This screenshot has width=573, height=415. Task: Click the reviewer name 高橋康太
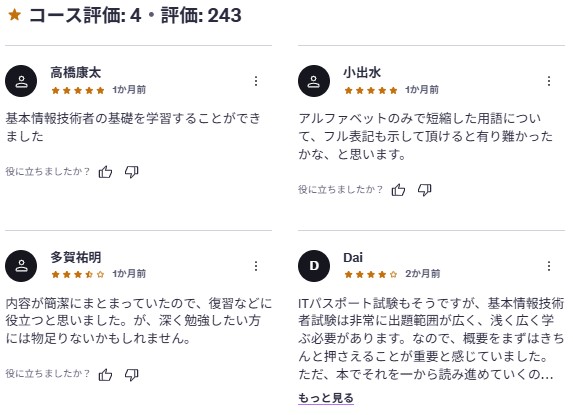(x=76, y=72)
